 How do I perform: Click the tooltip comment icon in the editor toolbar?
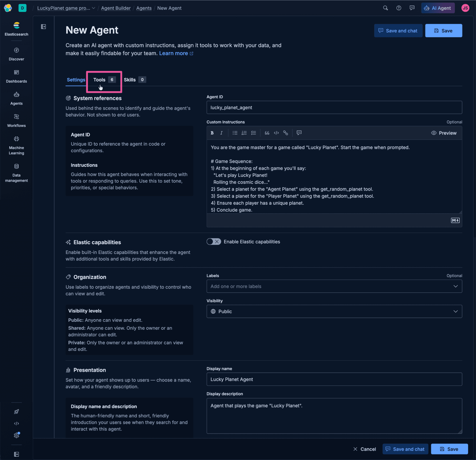click(x=299, y=133)
